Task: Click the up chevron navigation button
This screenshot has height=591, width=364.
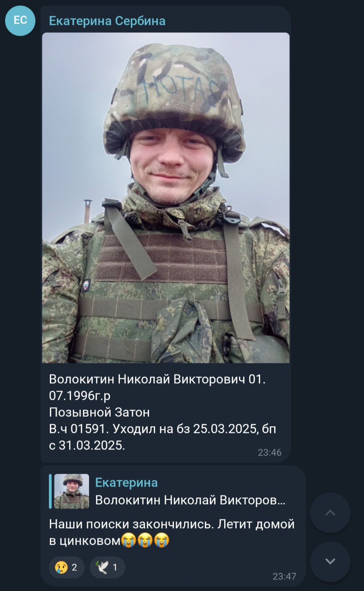Action: (330, 513)
